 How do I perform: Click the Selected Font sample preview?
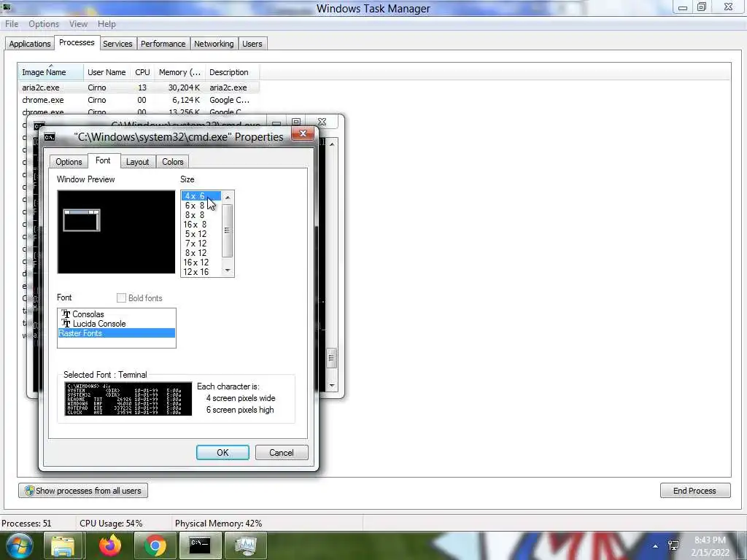(x=128, y=399)
